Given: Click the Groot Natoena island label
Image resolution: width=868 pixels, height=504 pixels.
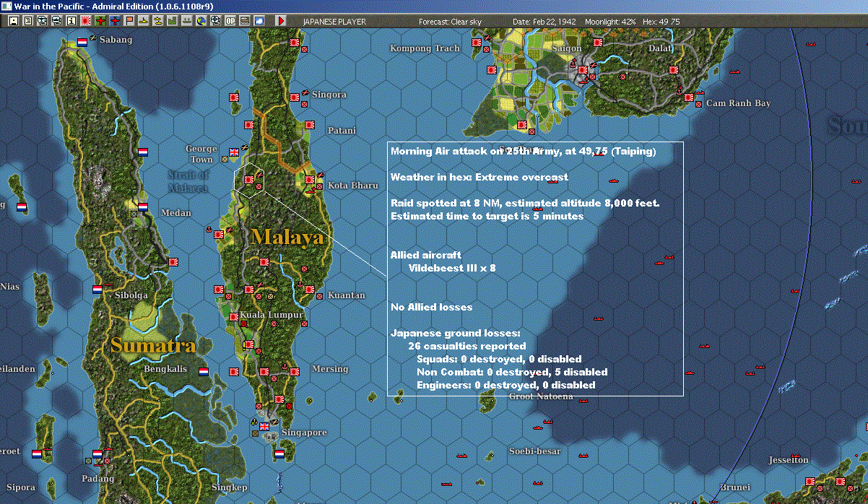Looking at the screenshot, I should coord(541,396).
